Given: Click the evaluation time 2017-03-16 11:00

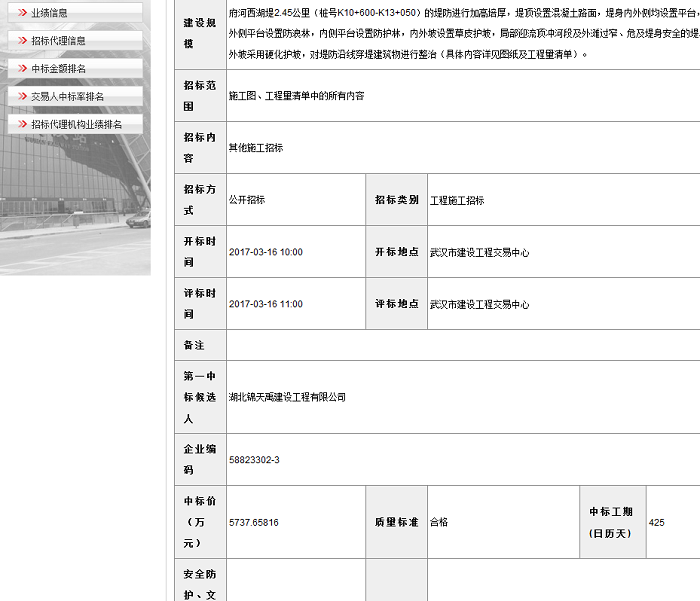Looking at the screenshot, I should pos(265,304).
